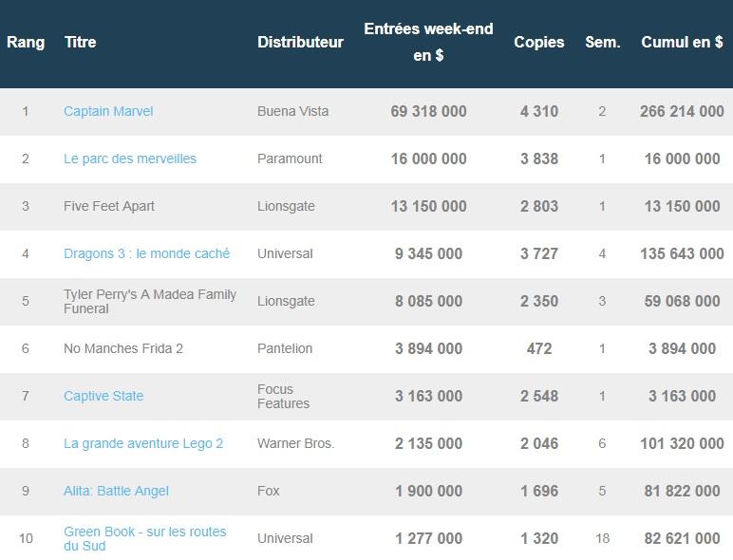Click the Pantelion distributor cell
Screen dimensions: 733x560
(285, 348)
